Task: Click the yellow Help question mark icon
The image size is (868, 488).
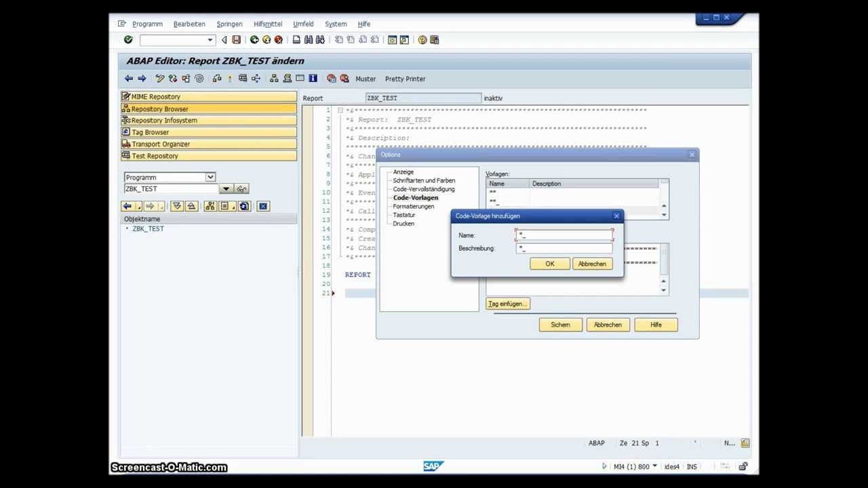Action: 422,40
